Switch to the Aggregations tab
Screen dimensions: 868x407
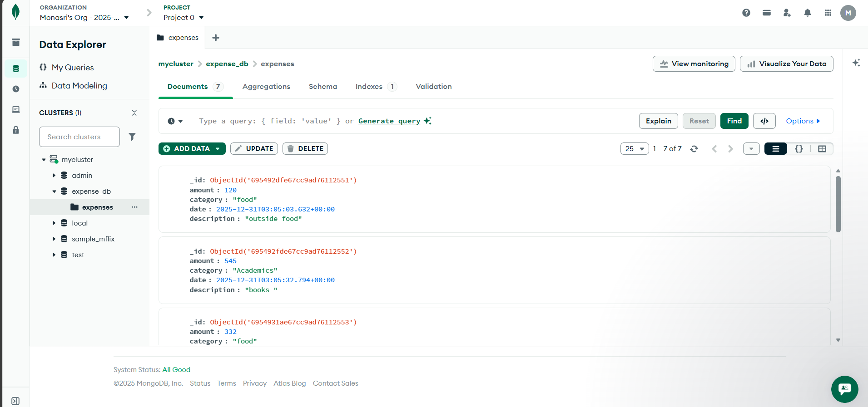[266, 87]
